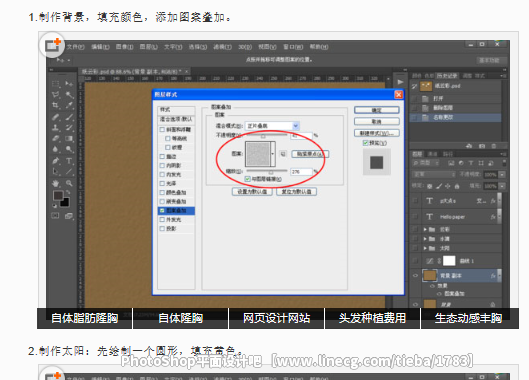Select the Eraser tool
Screen dimensions: 529x380
pyautogui.click(x=55, y=139)
